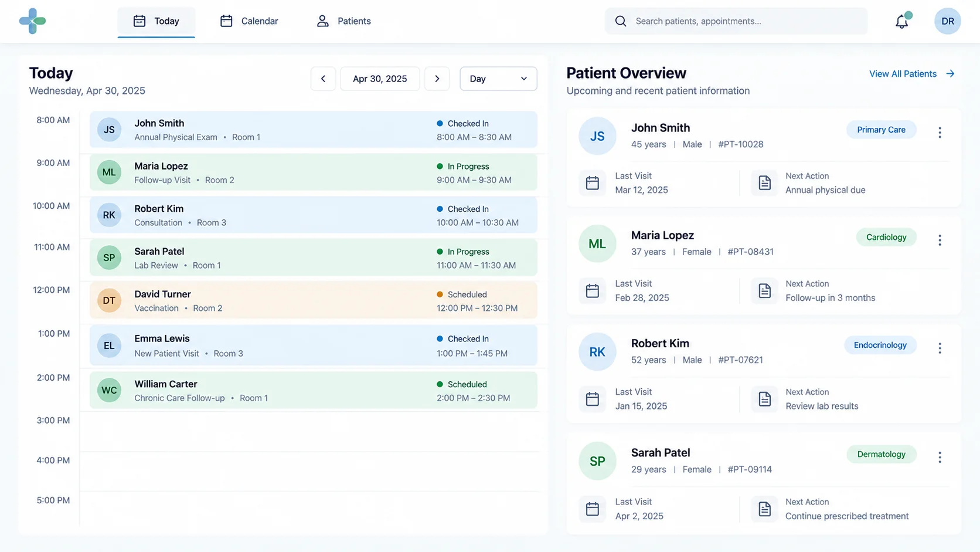Go to previous day arrow
The height and width of the screenshot is (552, 980).
click(x=323, y=79)
